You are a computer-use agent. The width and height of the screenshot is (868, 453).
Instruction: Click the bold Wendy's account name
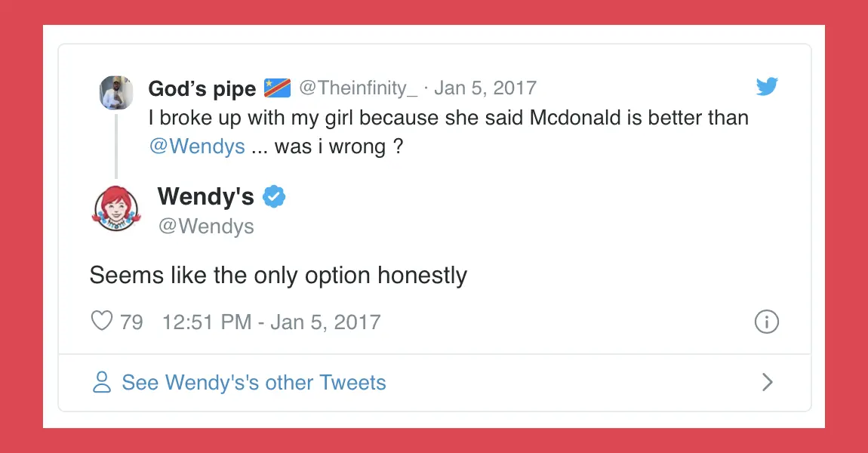tap(205, 197)
